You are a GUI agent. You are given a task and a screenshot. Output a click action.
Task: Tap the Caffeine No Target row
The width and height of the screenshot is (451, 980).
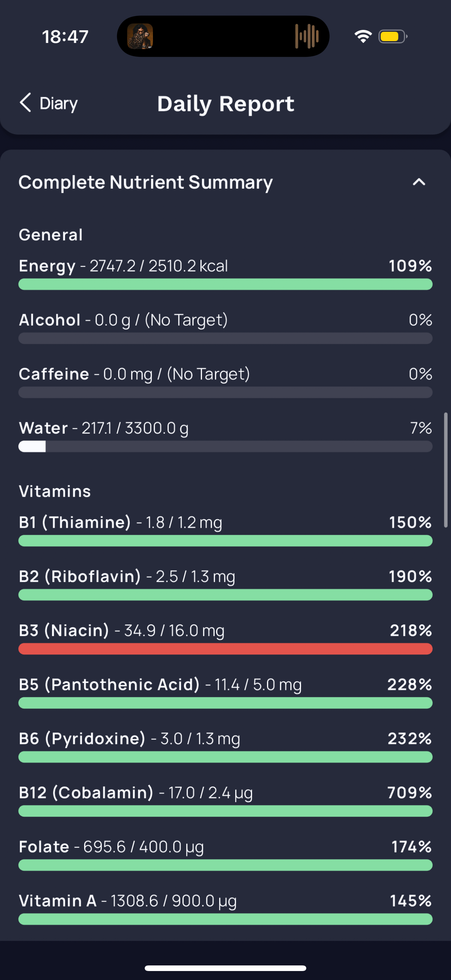coord(225,382)
